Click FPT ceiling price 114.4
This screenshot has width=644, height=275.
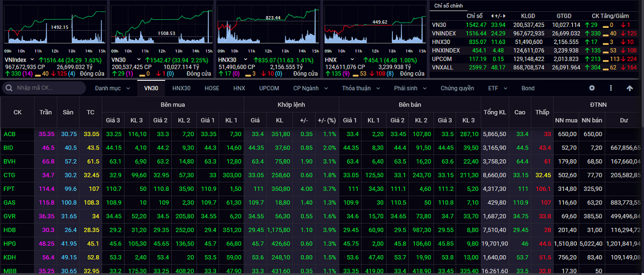pyautogui.click(x=47, y=189)
